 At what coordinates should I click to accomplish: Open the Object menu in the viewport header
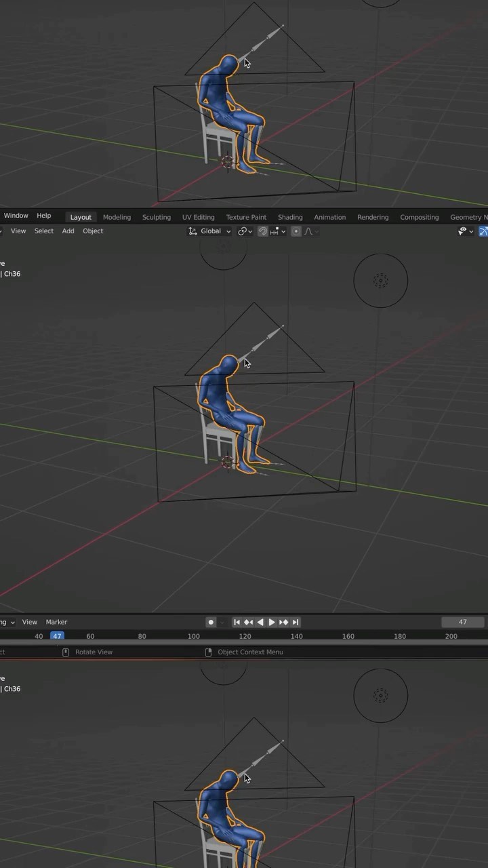tap(93, 231)
